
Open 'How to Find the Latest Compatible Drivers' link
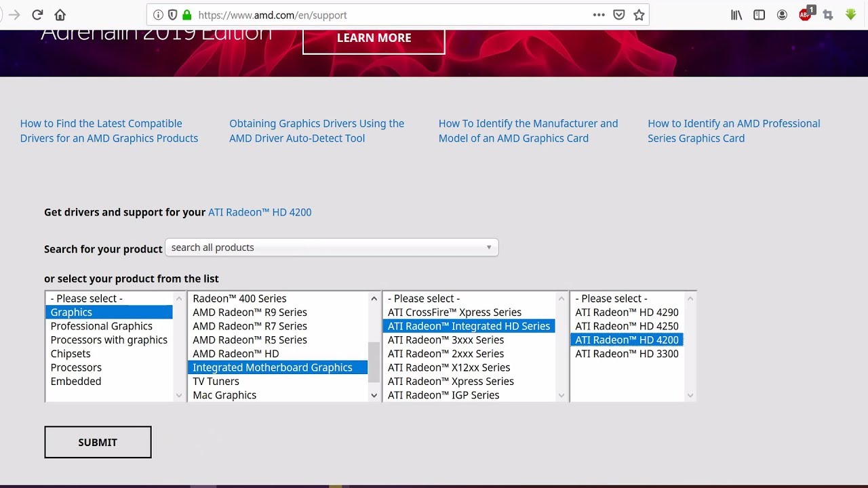(x=109, y=131)
